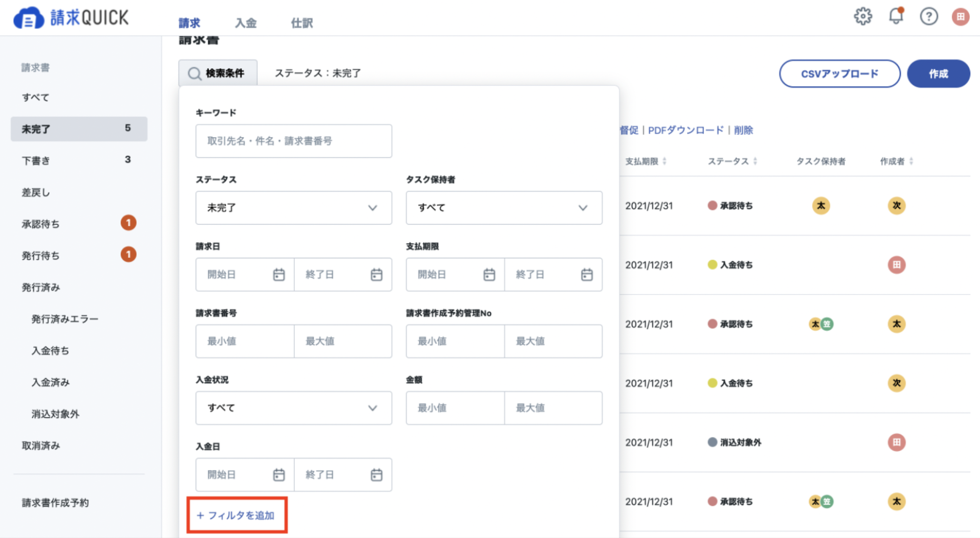980x538 pixels.
Task: Click the magnifier icon in 検索条件
Action: coord(194,74)
